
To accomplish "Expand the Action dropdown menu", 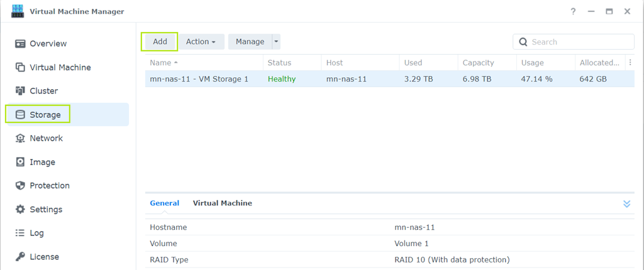I will (x=201, y=42).
